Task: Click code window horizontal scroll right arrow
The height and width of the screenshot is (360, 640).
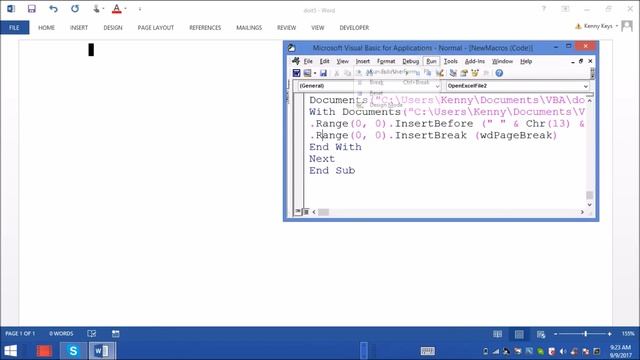Action: [582, 212]
